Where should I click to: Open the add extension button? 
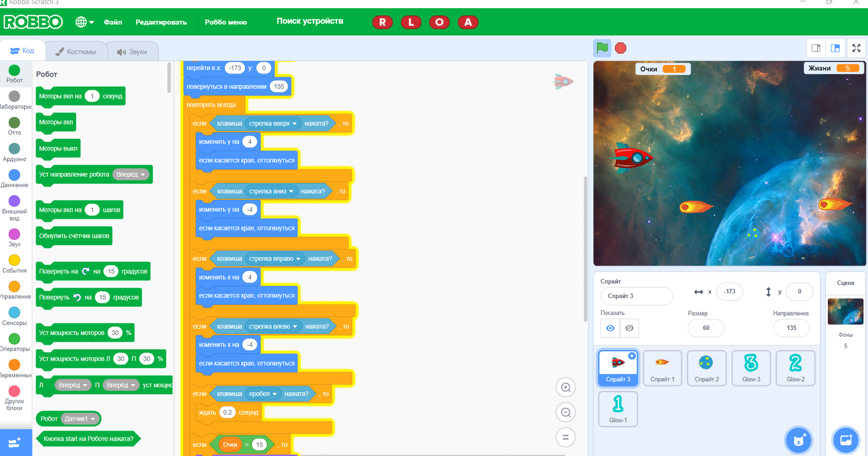15,443
